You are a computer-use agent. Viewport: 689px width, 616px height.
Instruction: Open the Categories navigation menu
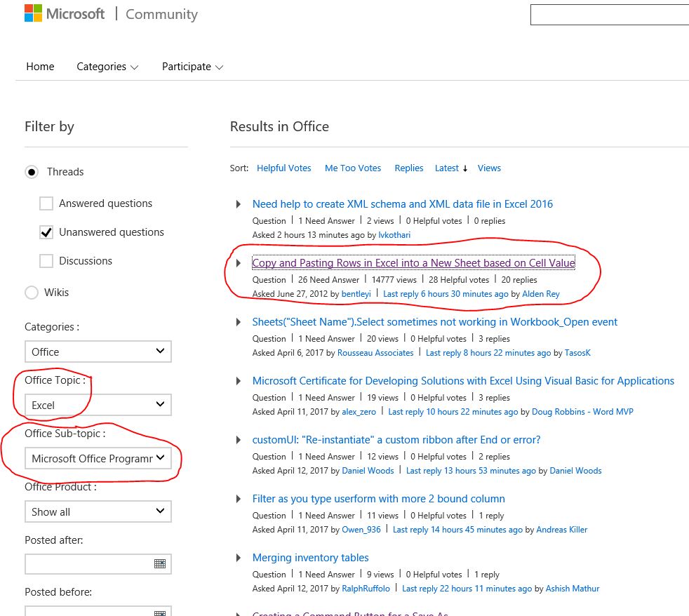[107, 67]
